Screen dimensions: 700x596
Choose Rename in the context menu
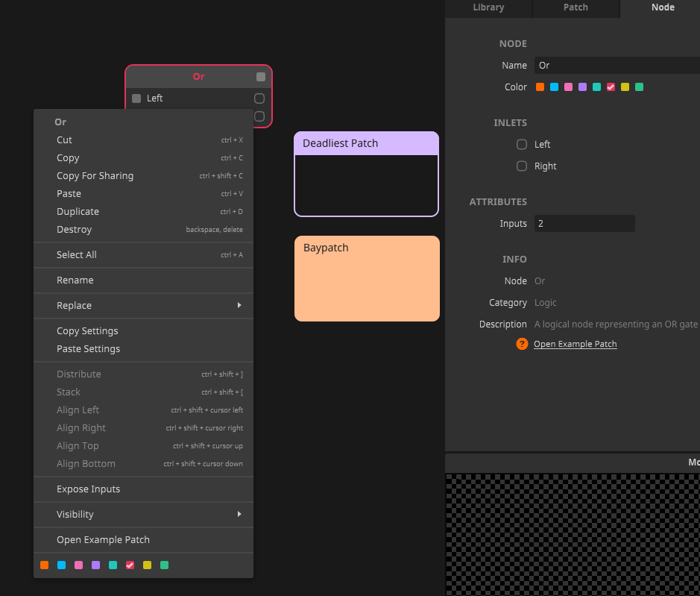(x=143, y=280)
